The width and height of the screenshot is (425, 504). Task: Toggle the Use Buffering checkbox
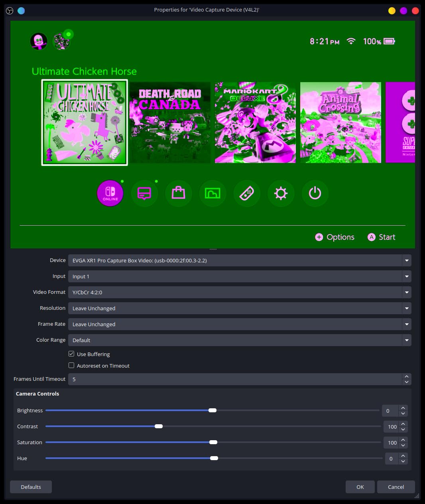pyautogui.click(x=71, y=354)
